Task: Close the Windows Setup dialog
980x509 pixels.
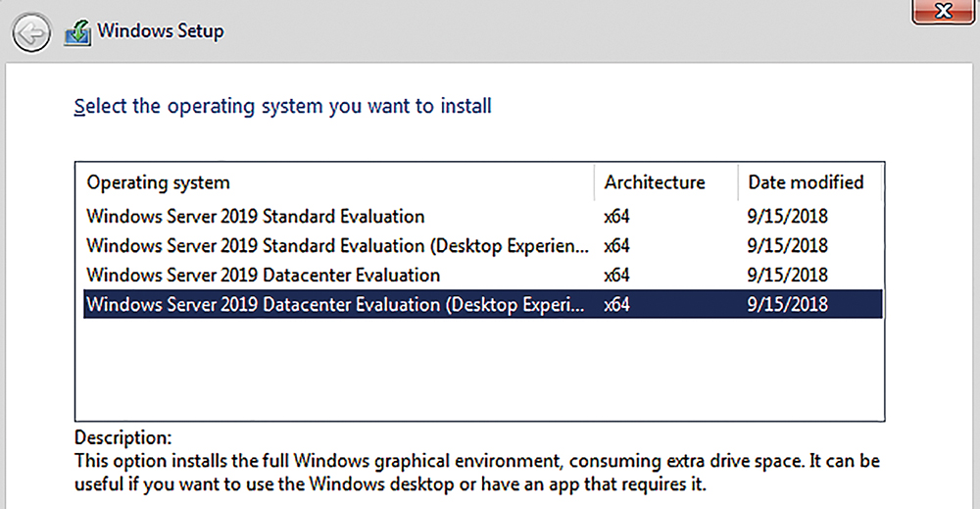Action: pos(943,11)
